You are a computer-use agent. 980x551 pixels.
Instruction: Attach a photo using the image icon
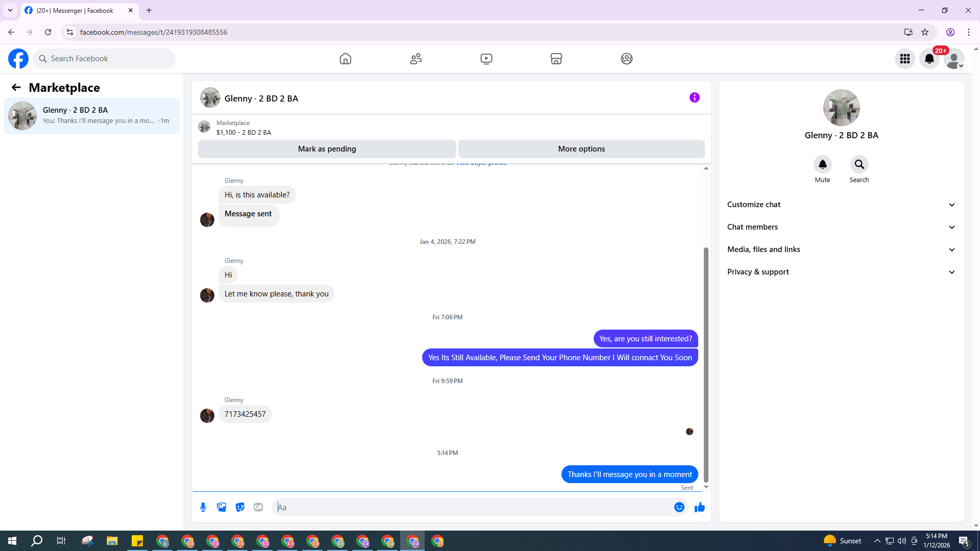(222, 507)
